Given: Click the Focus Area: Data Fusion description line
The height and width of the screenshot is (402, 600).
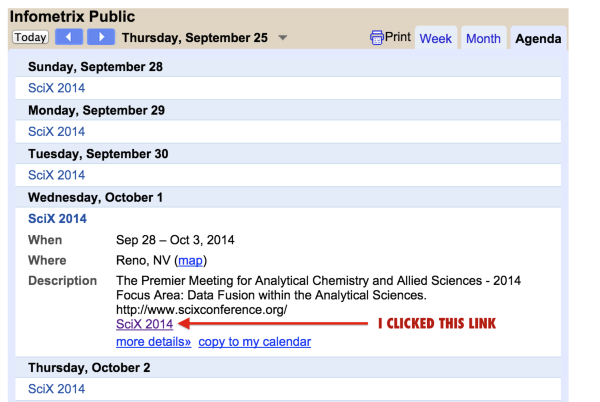Looking at the screenshot, I should pyautogui.click(x=271, y=295).
